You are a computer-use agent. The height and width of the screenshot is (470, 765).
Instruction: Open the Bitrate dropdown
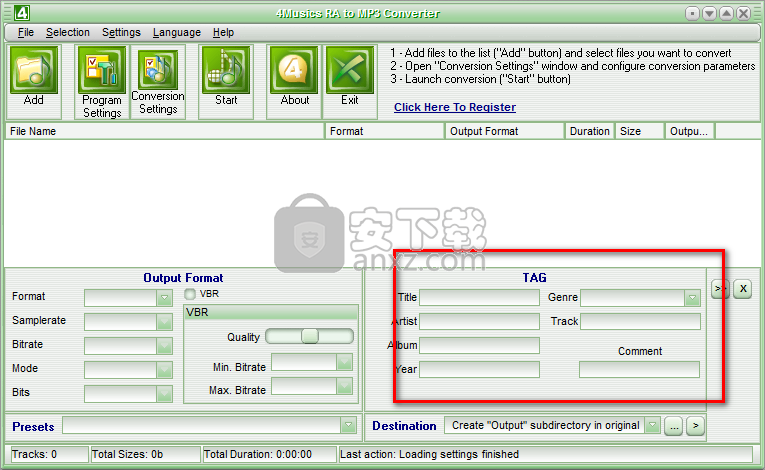(164, 346)
